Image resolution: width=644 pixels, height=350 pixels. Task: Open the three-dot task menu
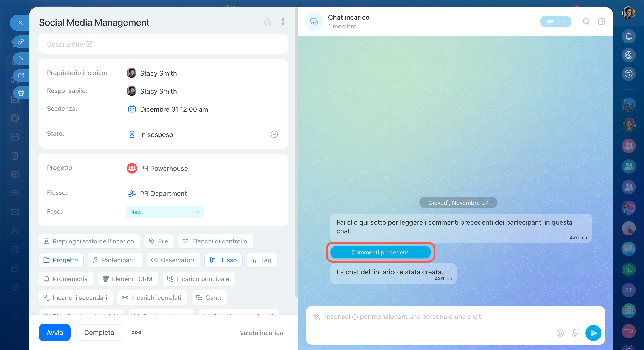coord(283,22)
